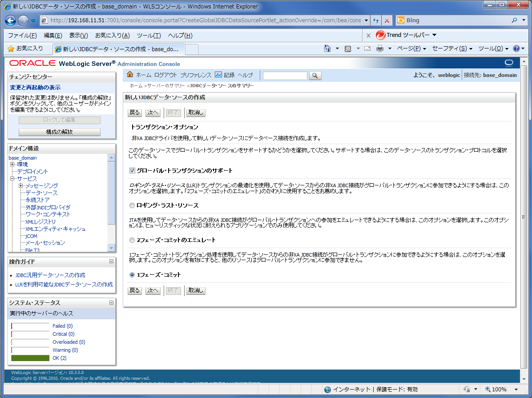The height and width of the screenshot is (398, 532).
Task: Select ロギング・ラスト・リソース radio button
Action: pyautogui.click(x=132, y=205)
